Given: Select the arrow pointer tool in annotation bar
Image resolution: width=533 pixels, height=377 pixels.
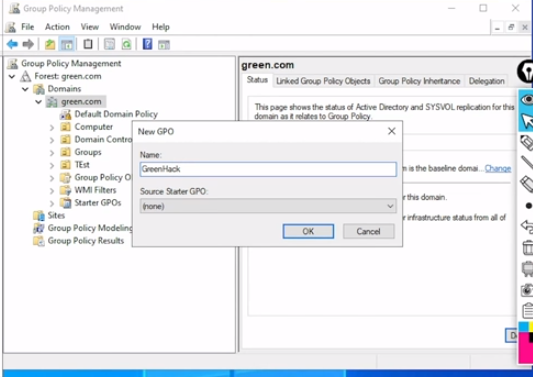Looking at the screenshot, I should (527, 121).
